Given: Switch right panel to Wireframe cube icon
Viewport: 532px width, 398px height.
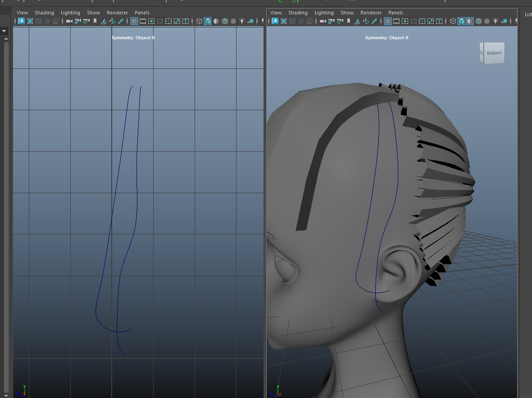Looking at the screenshot, I should (x=453, y=21).
